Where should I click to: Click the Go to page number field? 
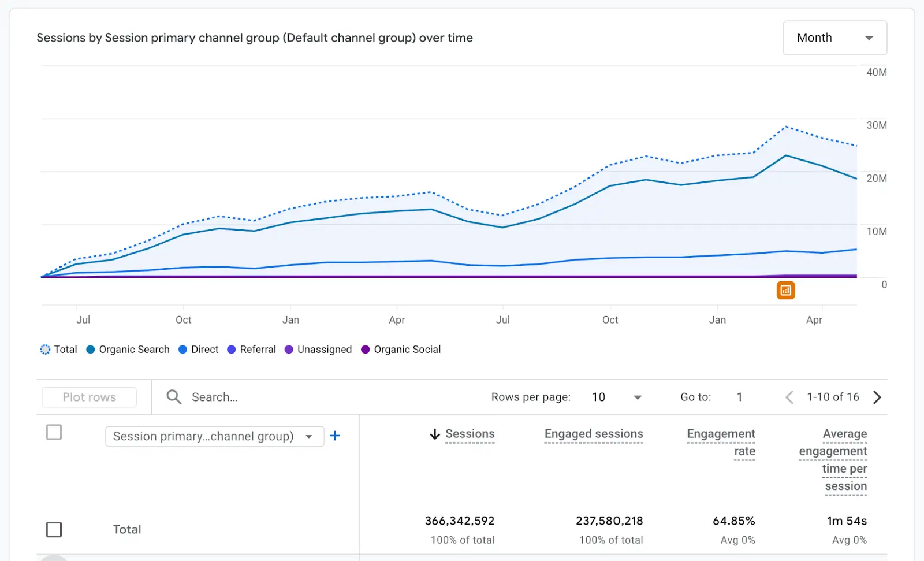tap(739, 397)
